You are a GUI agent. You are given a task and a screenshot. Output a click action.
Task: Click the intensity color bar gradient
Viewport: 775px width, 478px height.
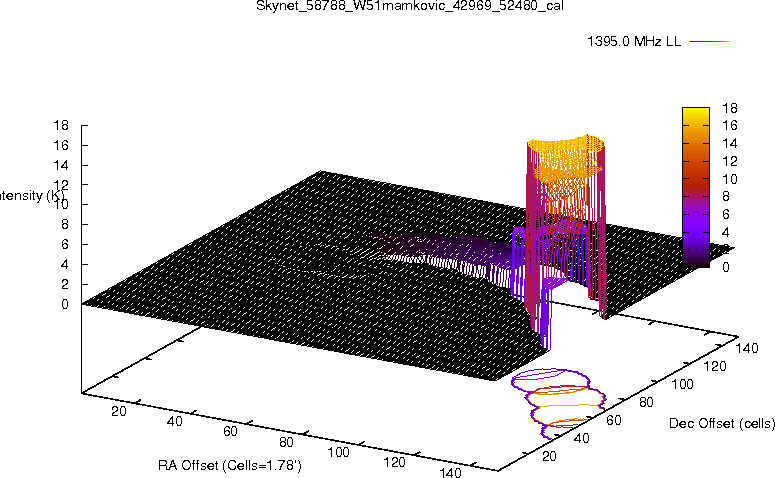point(696,187)
